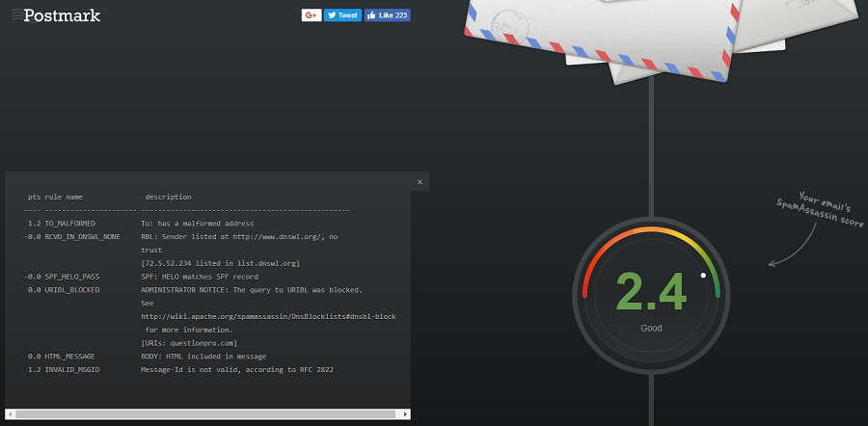Click the 'Good' label under the score

click(651, 329)
